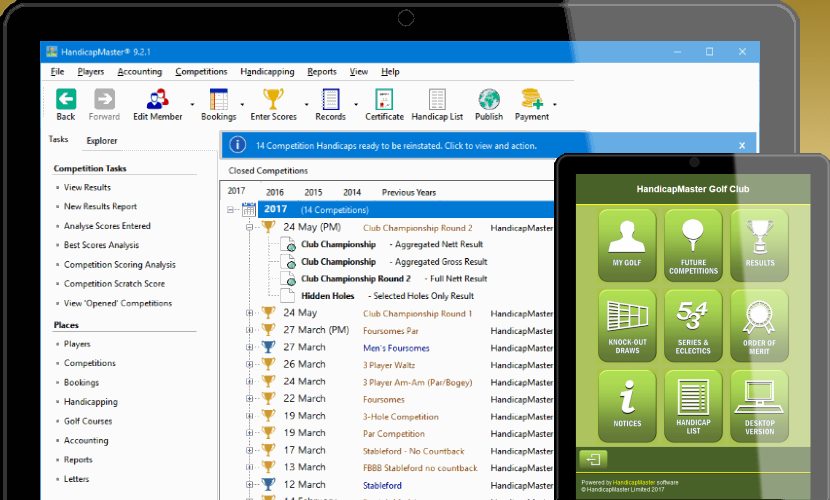Expand the 27 March Men's Foursomes entry
Viewport: 830px width, 500px height.
pyautogui.click(x=249, y=347)
